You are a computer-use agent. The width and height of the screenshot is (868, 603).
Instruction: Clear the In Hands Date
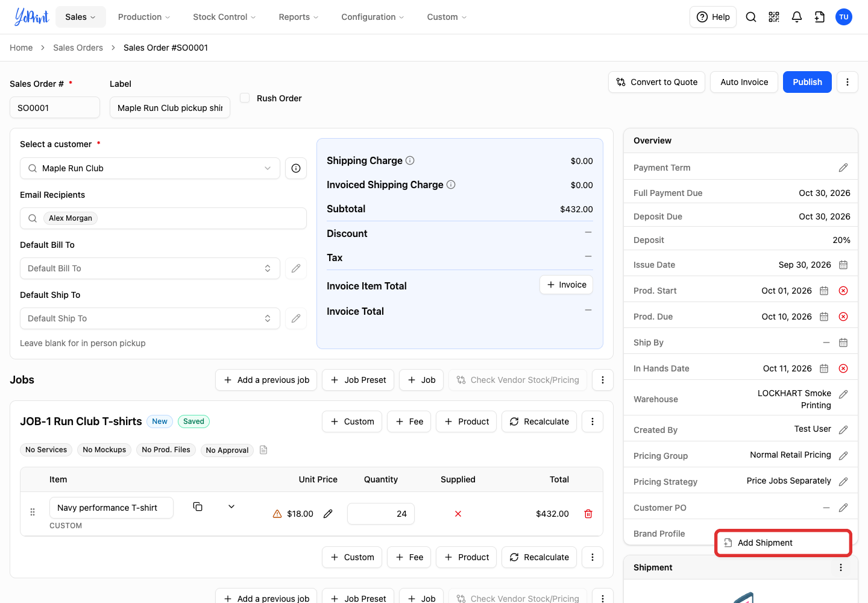pyautogui.click(x=843, y=368)
